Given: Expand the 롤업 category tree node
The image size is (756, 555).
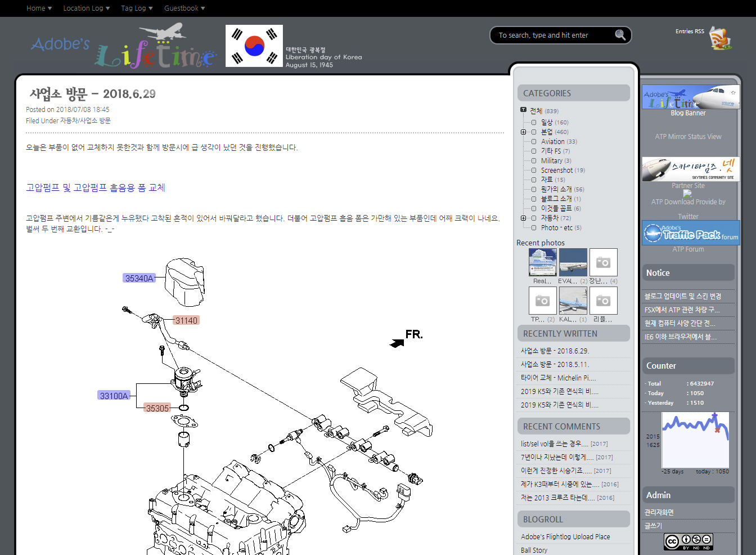Looking at the screenshot, I should click(x=524, y=132).
